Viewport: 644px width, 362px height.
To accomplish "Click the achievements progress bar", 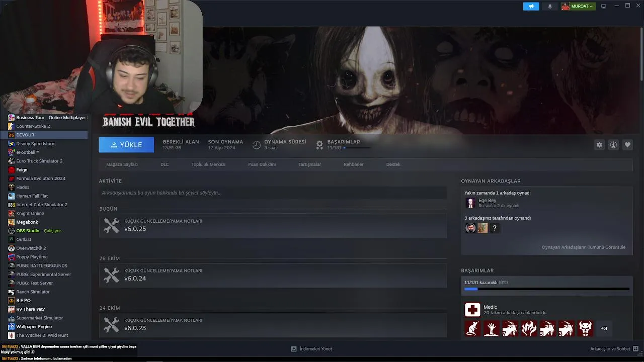I will point(547,289).
